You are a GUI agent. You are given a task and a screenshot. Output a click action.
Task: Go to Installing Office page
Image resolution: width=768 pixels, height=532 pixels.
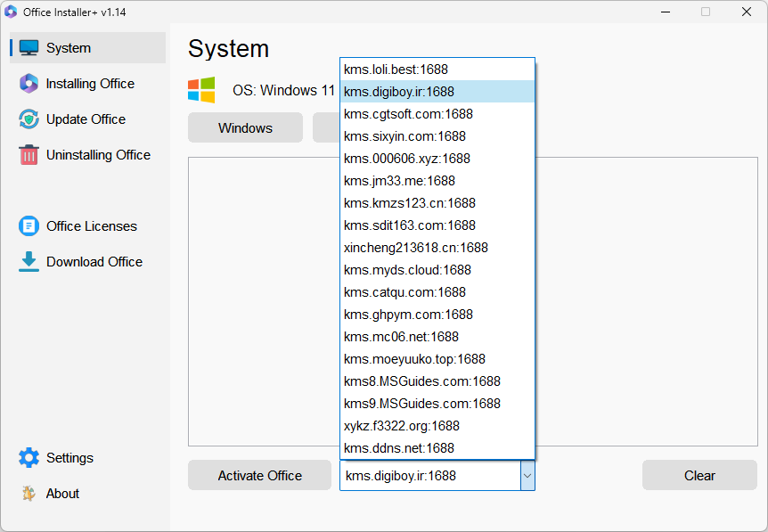coord(90,84)
